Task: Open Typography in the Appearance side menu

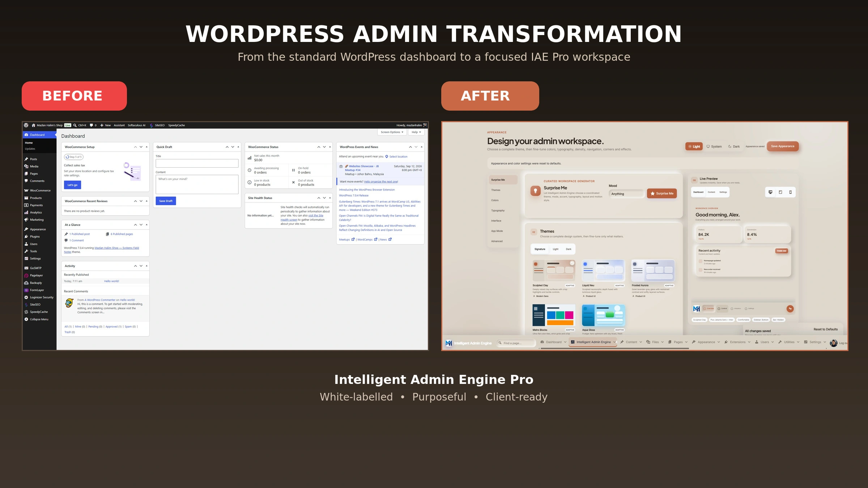Action: pos(503,210)
